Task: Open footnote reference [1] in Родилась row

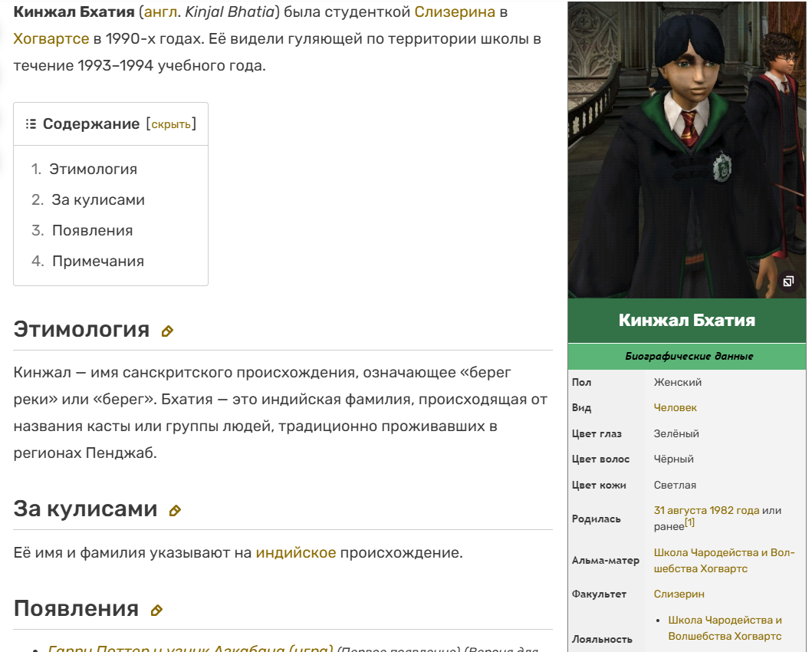Action: pos(689,522)
